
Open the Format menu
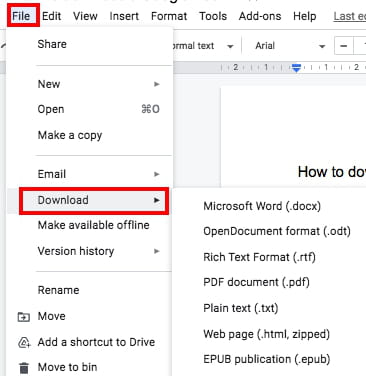[x=169, y=16]
